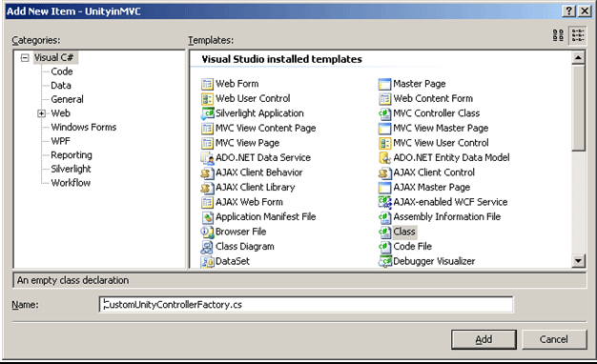
Task: Pick the MVC Controller Class icon
Action: [384, 113]
